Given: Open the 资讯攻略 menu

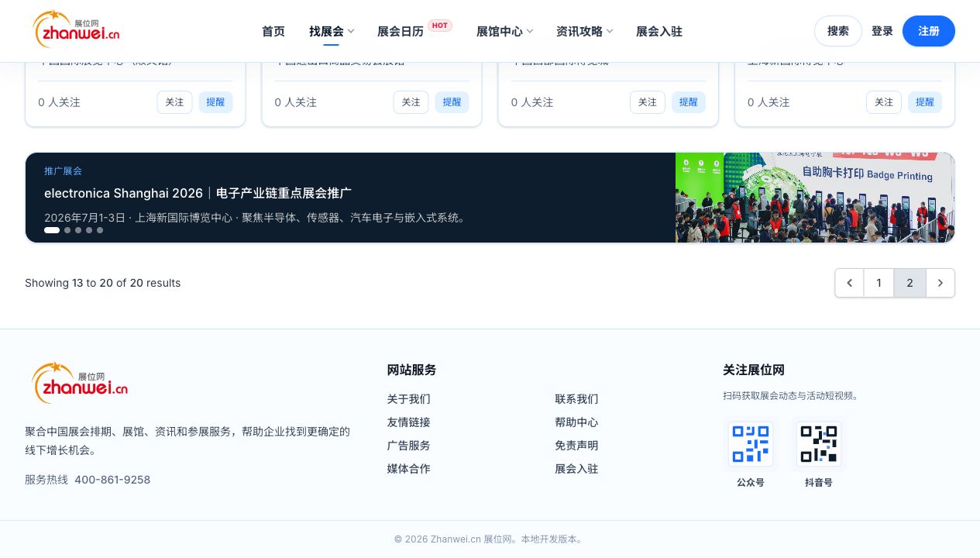Looking at the screenshot, I should 579,31.
